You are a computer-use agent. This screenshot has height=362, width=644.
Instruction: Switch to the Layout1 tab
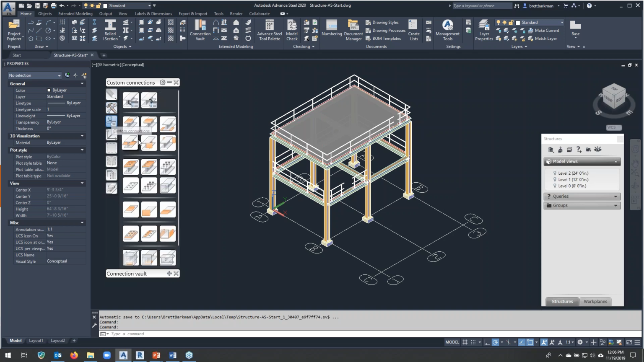[x=36, y=341]
